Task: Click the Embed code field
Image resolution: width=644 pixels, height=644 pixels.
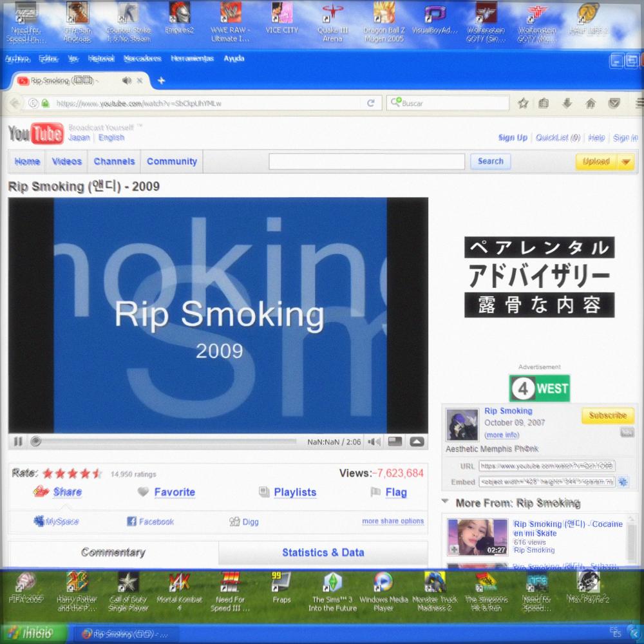Action: tap(547, 481)
